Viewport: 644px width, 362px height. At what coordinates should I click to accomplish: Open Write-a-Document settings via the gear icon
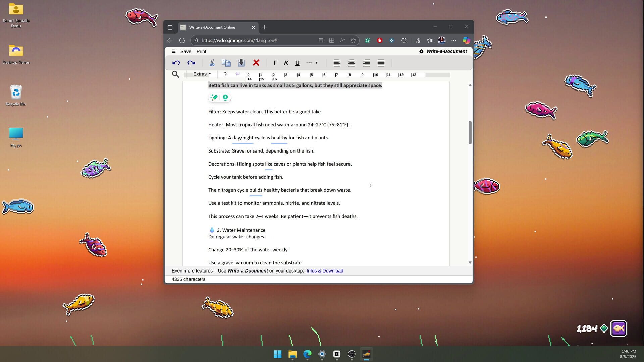point(421,51)
